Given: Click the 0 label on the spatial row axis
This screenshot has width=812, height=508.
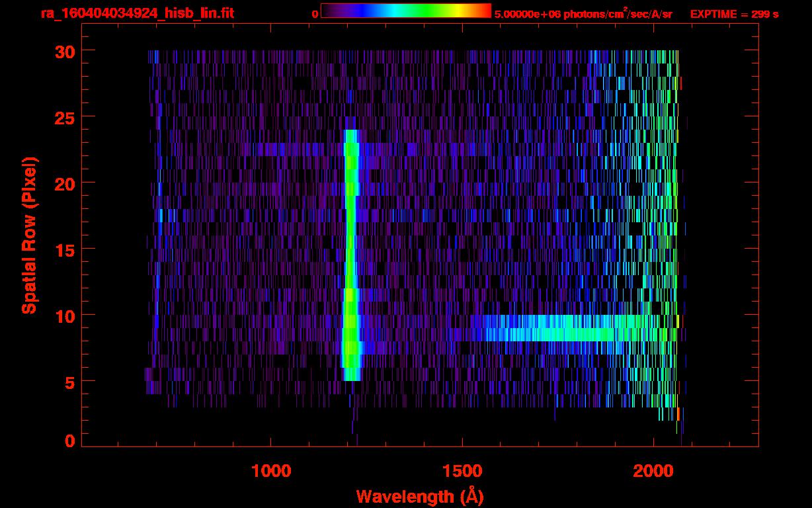Looking at the screenshot, I should pos(69,441).
